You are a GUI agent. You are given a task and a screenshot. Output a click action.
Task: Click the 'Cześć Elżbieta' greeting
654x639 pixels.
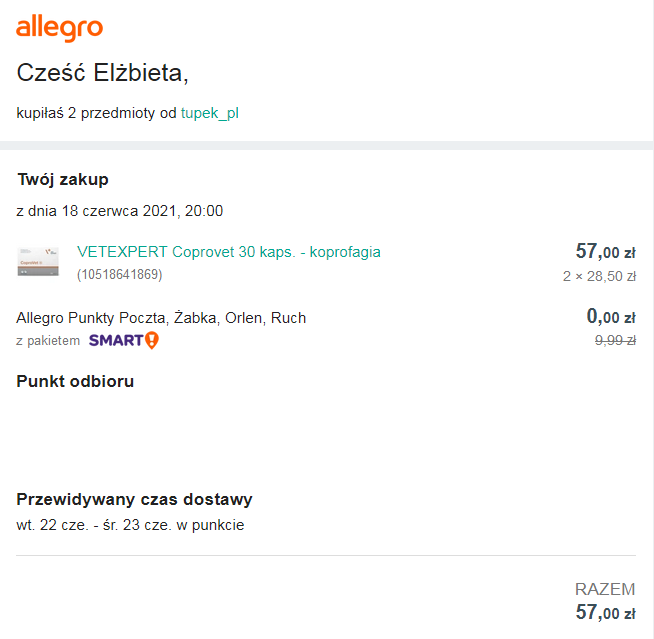click(x=103, y=73)
